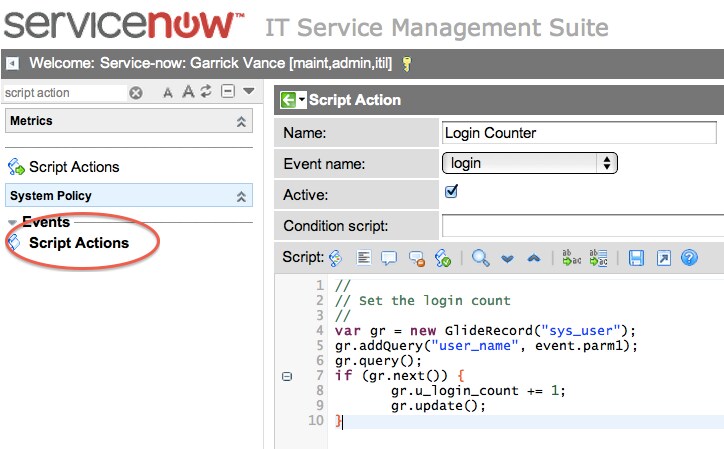Uncomment selected code icon
The image size is (724, 449).
point(416,258)
